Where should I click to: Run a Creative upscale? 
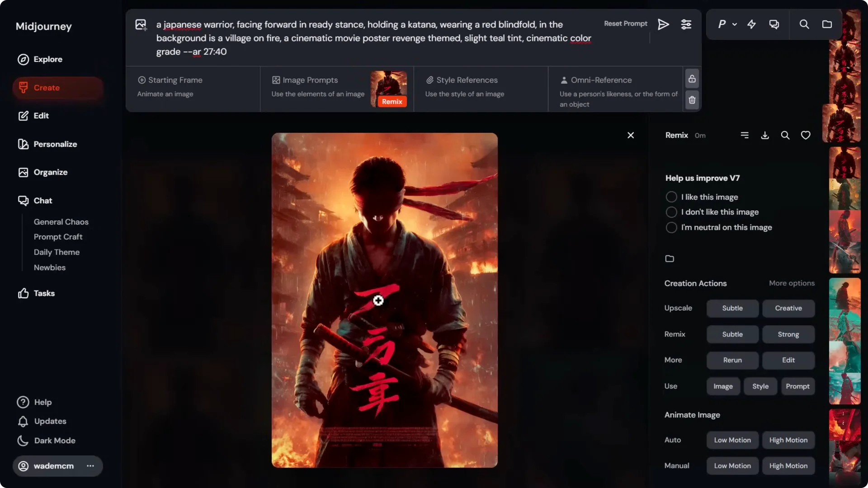[x=788, y=308]
